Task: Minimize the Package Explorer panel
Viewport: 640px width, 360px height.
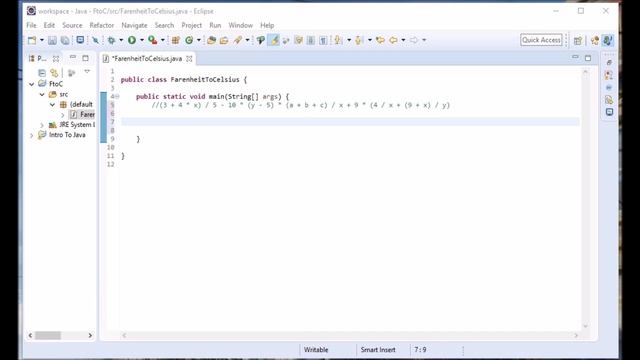Action: click(73, 57)
